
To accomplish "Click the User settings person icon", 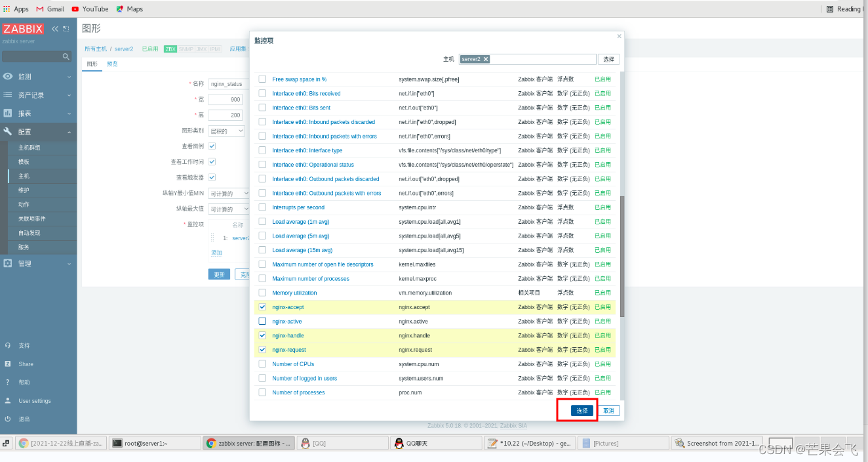I will [8, 400].
